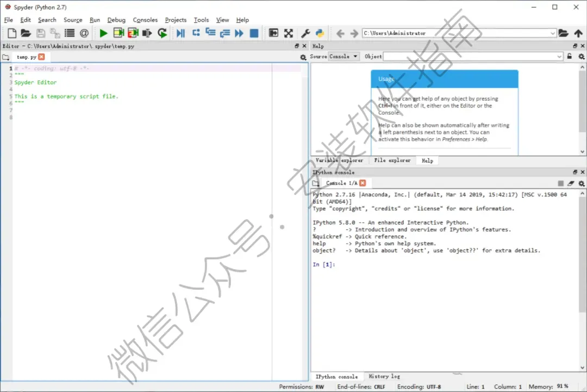Expand the Object combo box dropdown
The height and width of the screenshot is (392, 587).
(x=559, y=57)
